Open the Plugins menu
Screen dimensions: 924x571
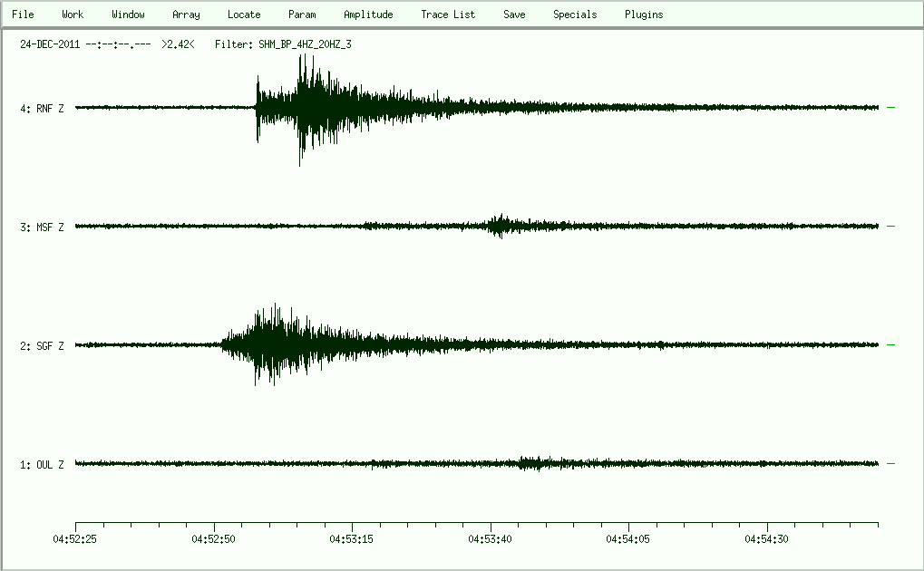pyautogui.click(x=644, y=15)
